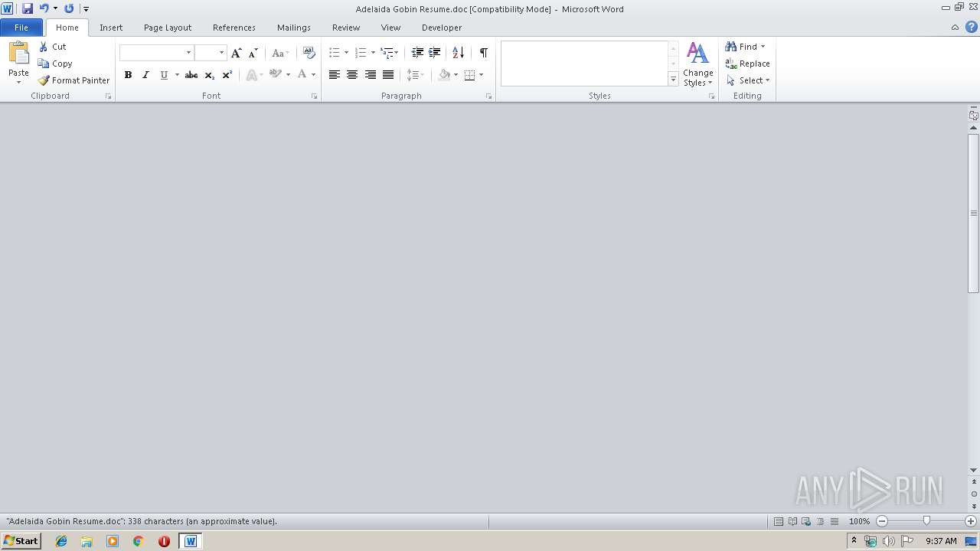
Task: Click the Undo arrow icon
Action: (44, 8)
